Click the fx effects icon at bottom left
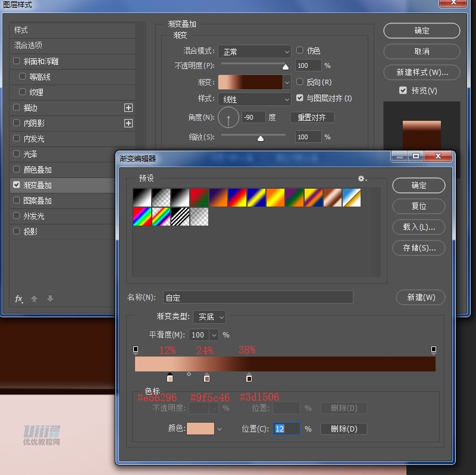476x475 pixels. 19,299
